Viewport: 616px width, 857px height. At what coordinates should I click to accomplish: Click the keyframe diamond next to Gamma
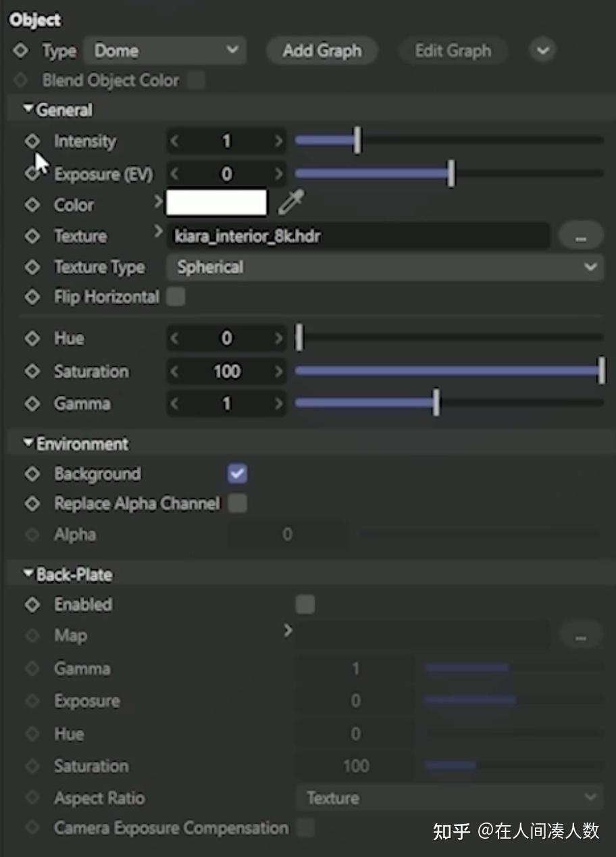(32, 403)
